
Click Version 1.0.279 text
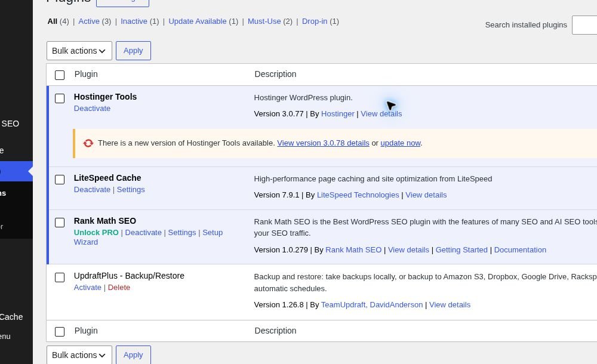(281, 250)
